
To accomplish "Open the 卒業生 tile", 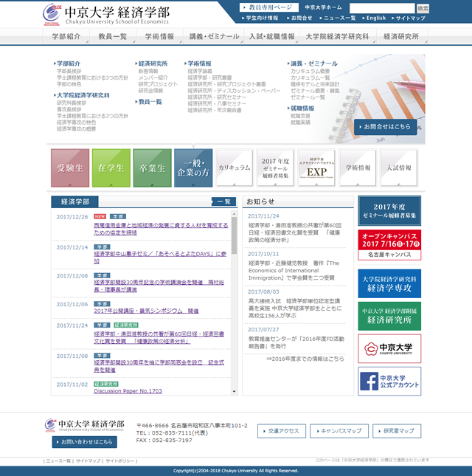I will 152,168.
